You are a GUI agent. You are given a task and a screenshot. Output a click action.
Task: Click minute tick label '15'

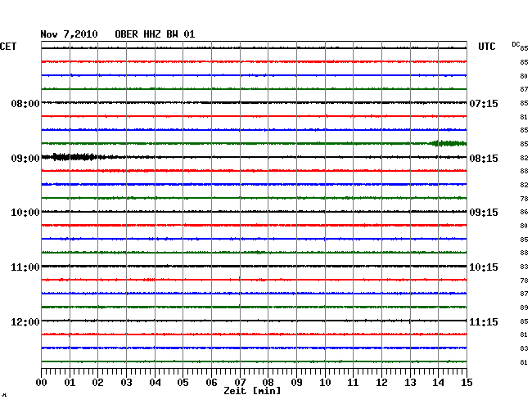click(467, 382)
